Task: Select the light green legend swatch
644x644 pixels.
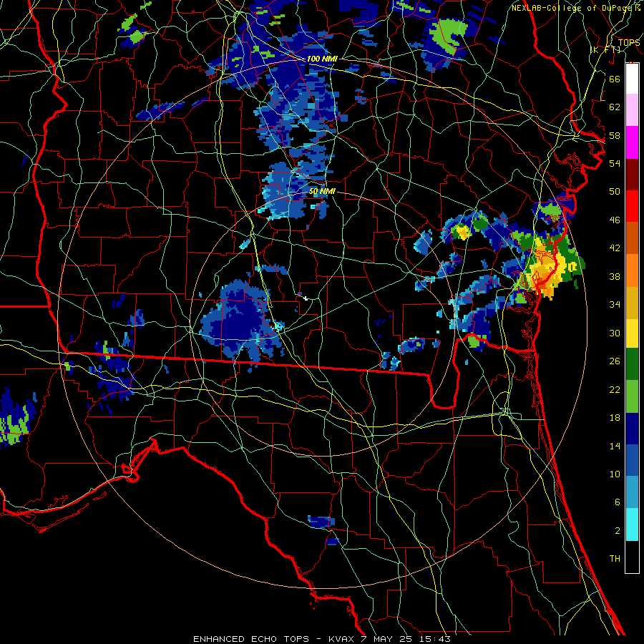Action: coord(632,396)
